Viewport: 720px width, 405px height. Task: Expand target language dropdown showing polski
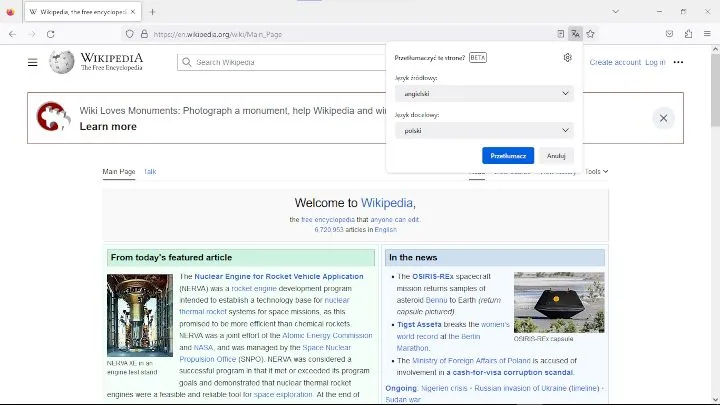pos(484,130)
